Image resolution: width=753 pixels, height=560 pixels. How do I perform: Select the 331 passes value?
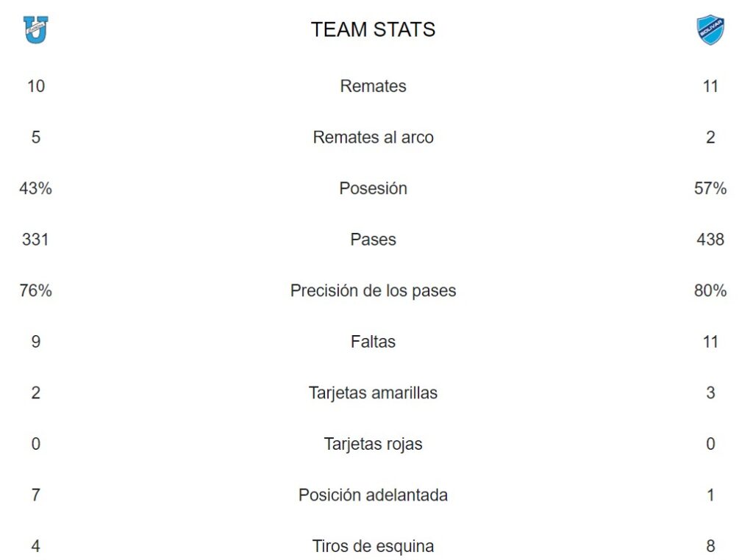pyautogui.click(x=35, y=240)
